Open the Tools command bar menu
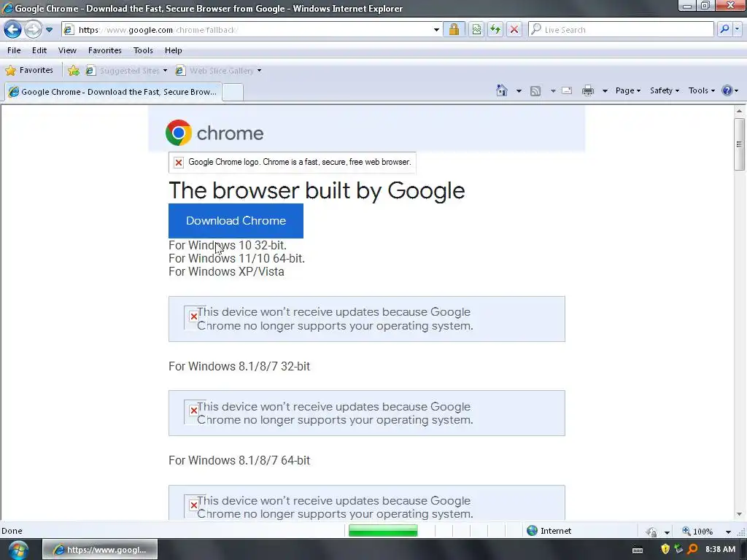The height and width of the screenshot is (560, 747). (701, 90)
